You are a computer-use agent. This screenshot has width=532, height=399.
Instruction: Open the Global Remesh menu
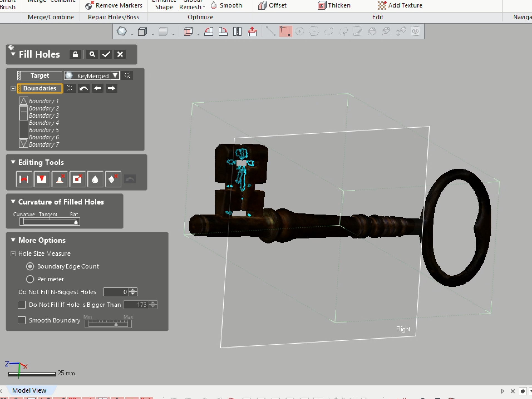click(192, 7)
